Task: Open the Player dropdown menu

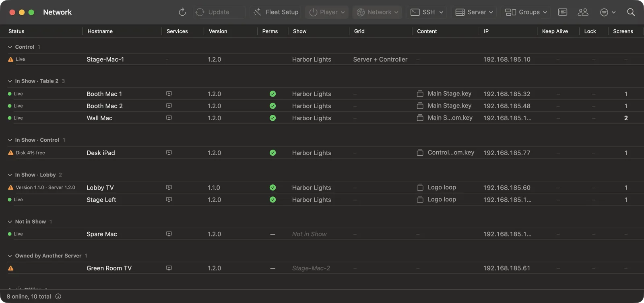Action: click(327, 12)
